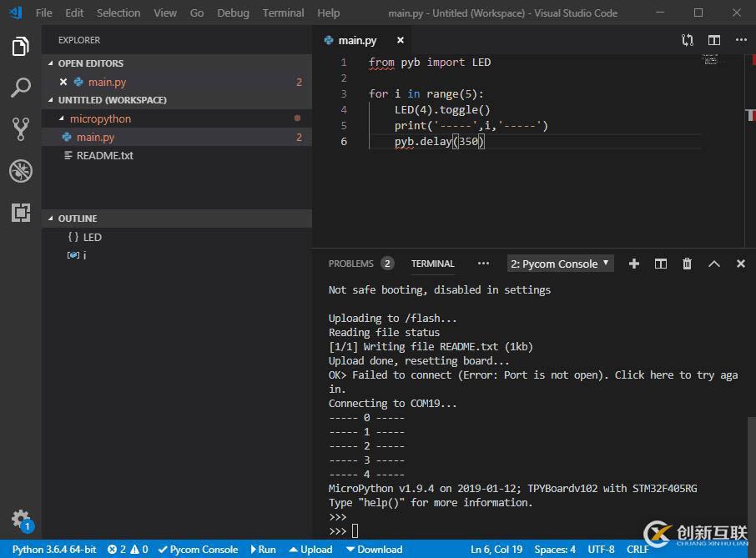Toggle the sync icon in editor toolbar
756x558 pixels.
(686, 39)
